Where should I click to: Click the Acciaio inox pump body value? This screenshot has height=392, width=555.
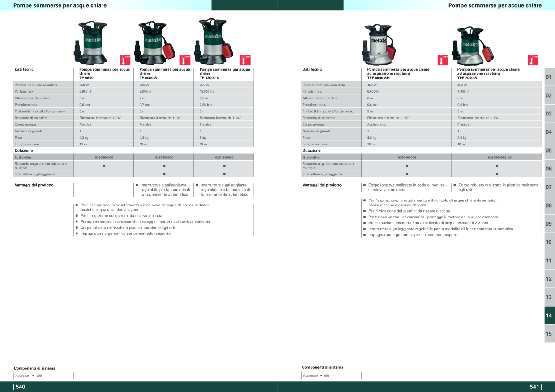[x=376, y=124]
